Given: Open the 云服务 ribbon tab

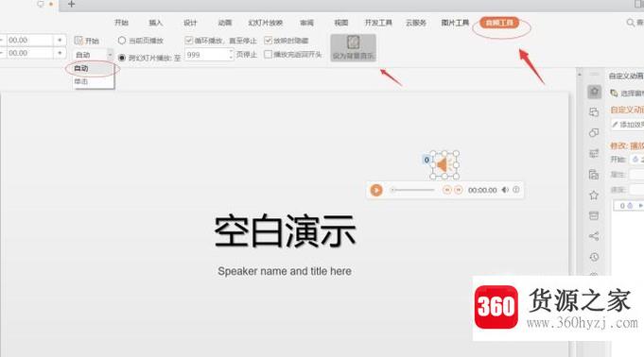Looking at the screenshot, I should [x=416, y=23].
